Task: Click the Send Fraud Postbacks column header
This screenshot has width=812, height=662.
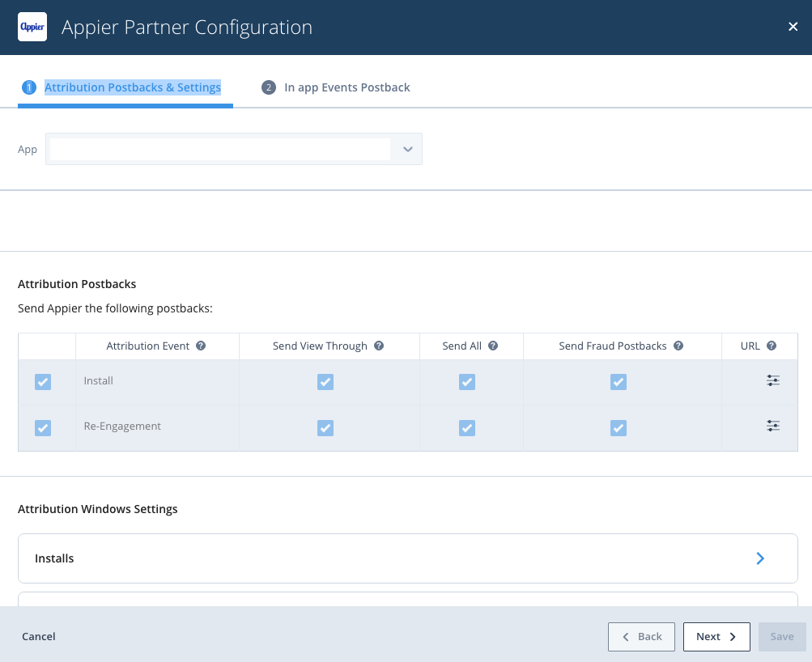Action: pos(613,346)
